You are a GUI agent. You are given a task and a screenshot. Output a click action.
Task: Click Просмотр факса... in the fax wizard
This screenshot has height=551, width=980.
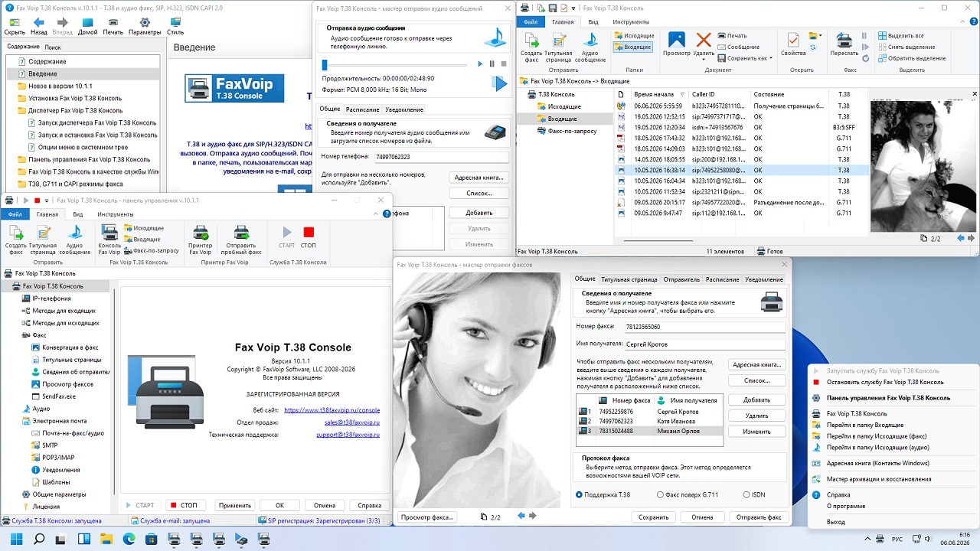pos(427,517)
